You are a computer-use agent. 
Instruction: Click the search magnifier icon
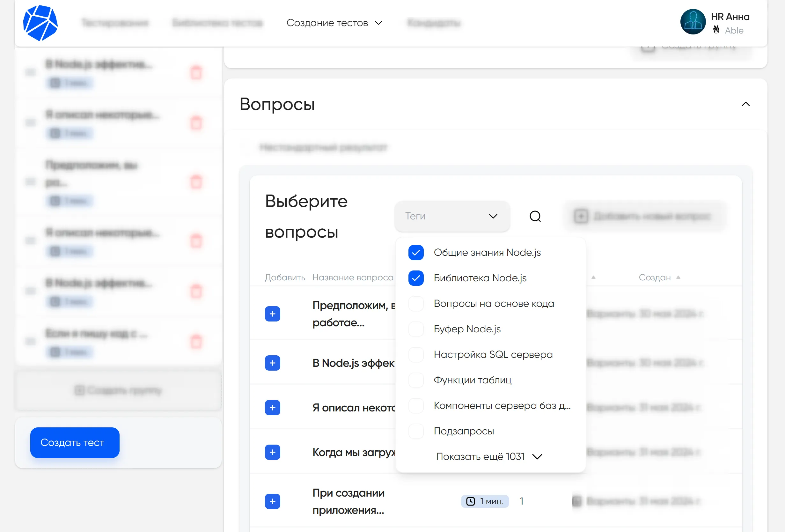pos(535,216)
